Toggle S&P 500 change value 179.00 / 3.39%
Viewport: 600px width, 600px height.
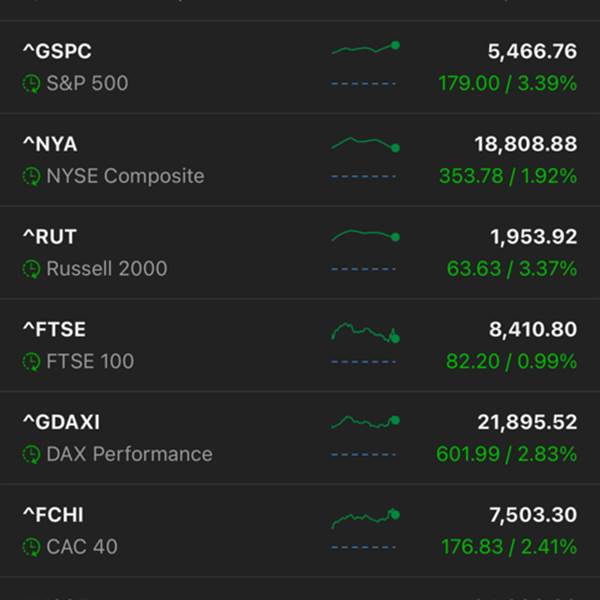pyautogui.click(x=507, y=83)
